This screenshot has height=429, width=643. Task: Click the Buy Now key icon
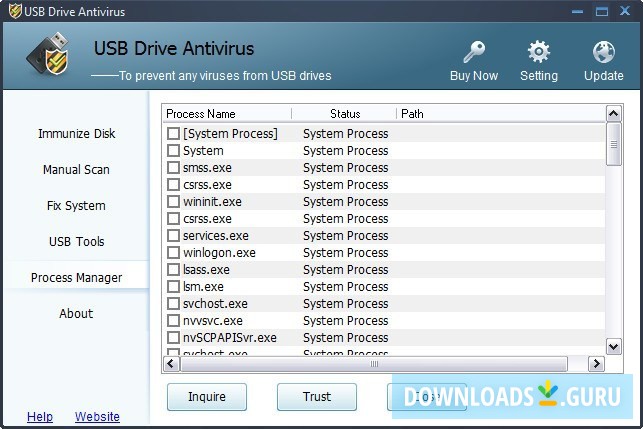(x=474, y=52)
